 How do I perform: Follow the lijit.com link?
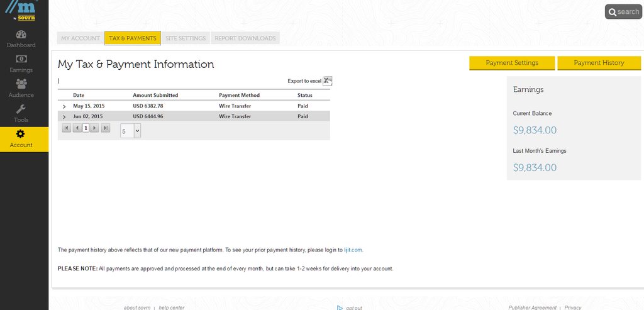click(353, 250)
